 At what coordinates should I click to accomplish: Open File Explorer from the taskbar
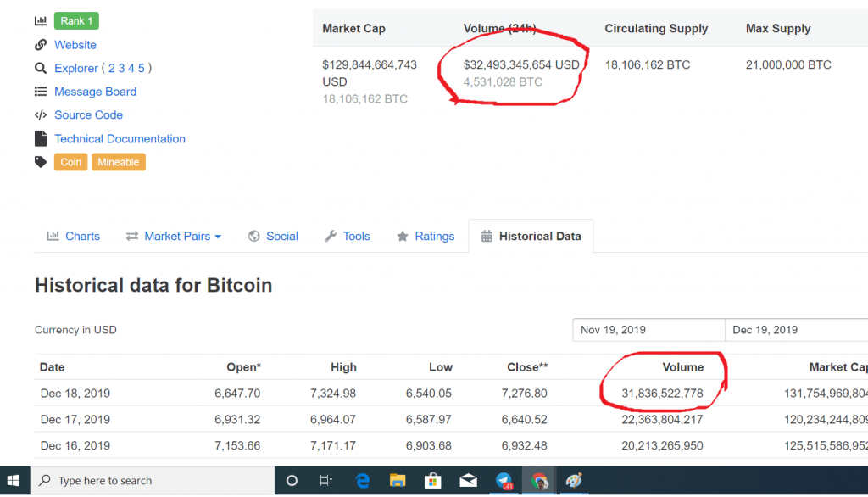point(398,481)
